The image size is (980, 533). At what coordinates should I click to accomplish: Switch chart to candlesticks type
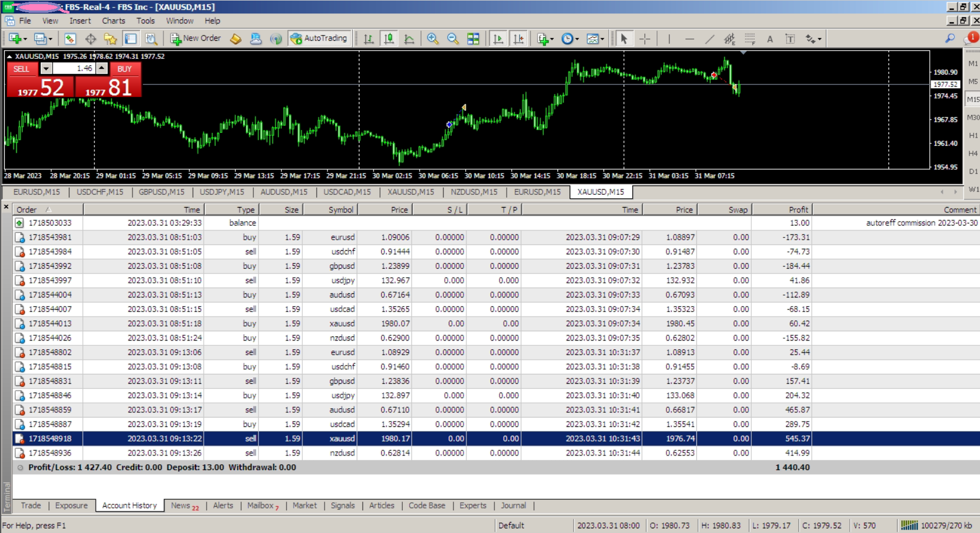389,38
